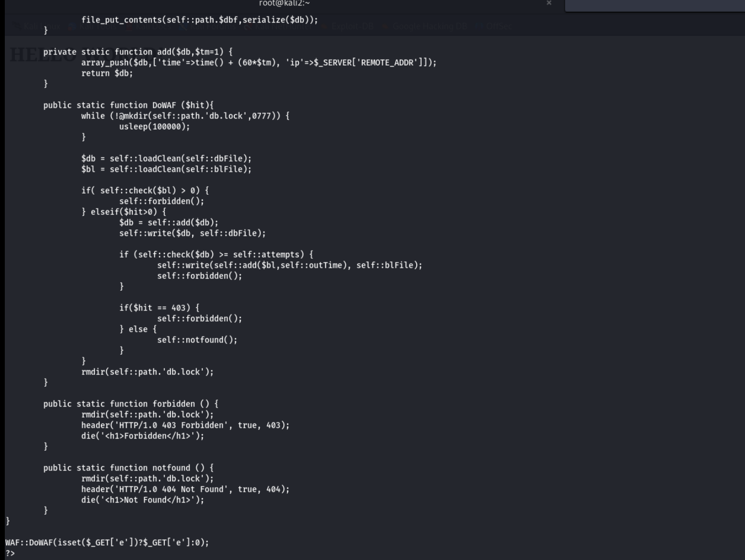Click the usleep(100000) line

[154, 126]
